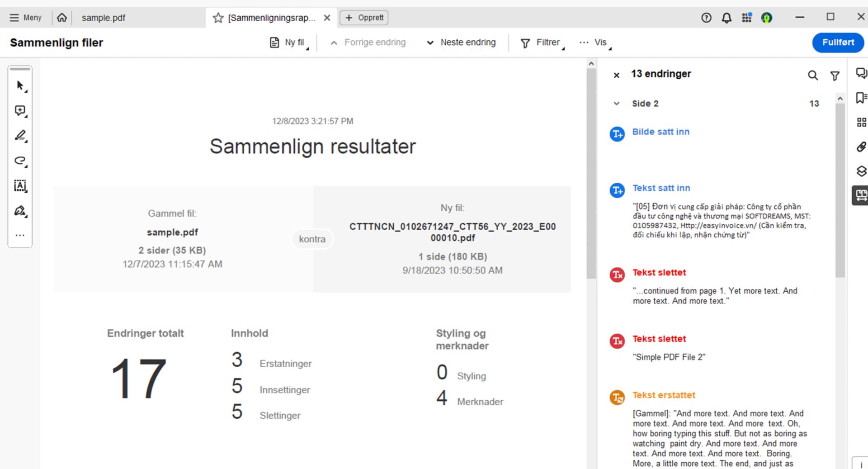Pick the freehand draw loop tool
This screenshot has width=868, height=469.
pos(20,161)
